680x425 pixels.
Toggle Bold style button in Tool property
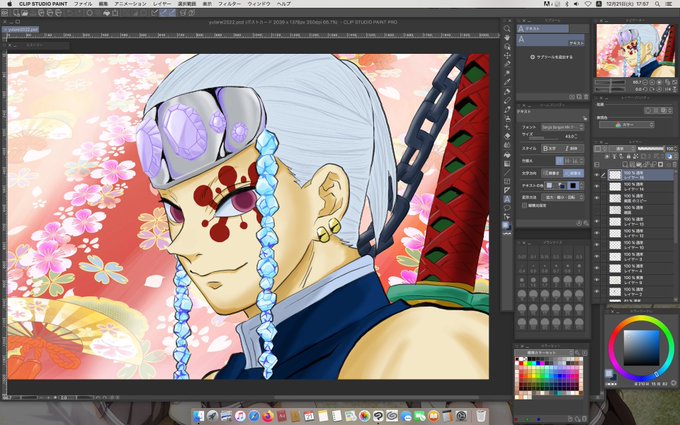tap(551, 148)
